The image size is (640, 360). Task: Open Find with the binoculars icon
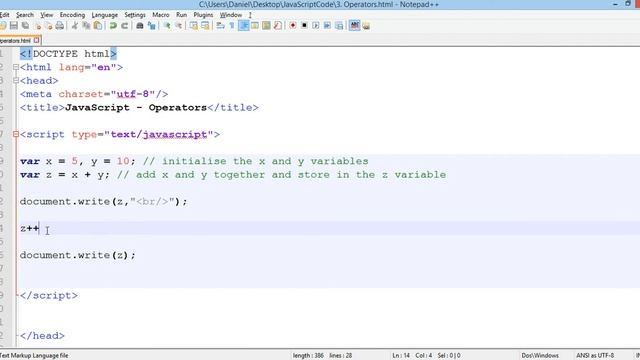tap(140, 26)
